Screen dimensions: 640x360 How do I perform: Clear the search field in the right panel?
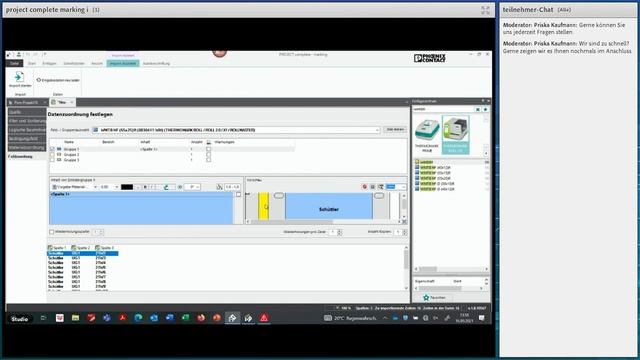(x=478, y=109)
